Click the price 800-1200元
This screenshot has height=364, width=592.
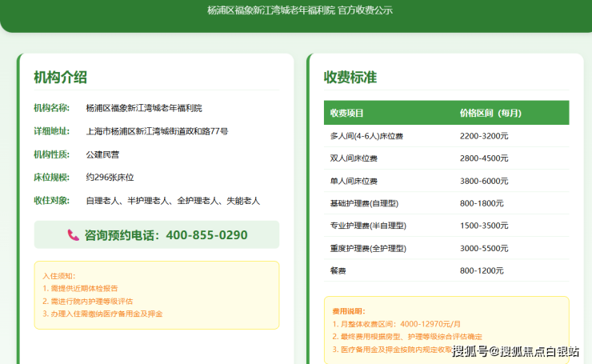point(482,270)
